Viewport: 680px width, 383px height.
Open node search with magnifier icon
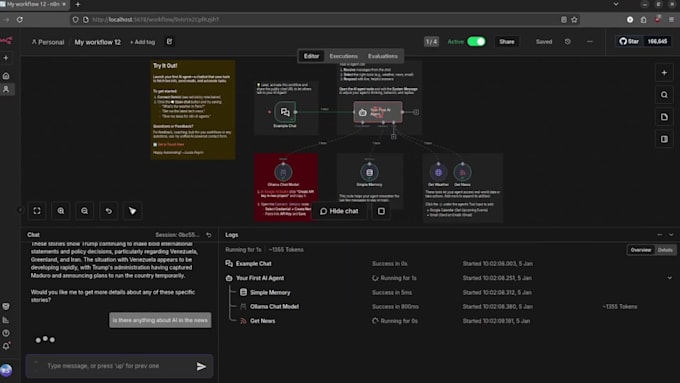[x=664, y=95]
